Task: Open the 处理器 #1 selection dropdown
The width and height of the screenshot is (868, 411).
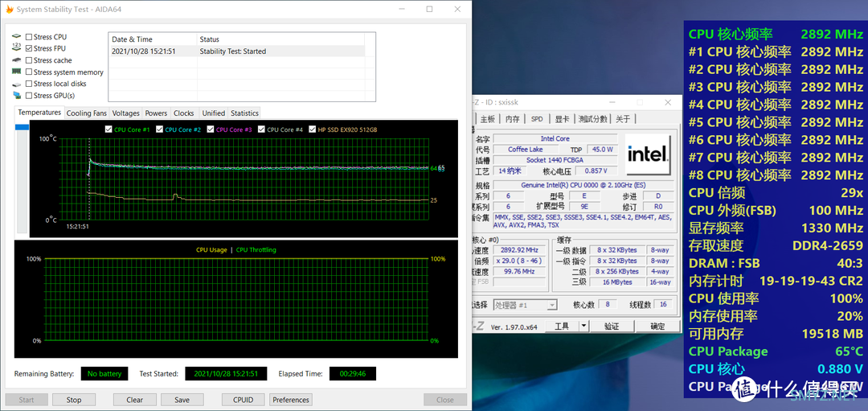Action: (x=525, y=305)
